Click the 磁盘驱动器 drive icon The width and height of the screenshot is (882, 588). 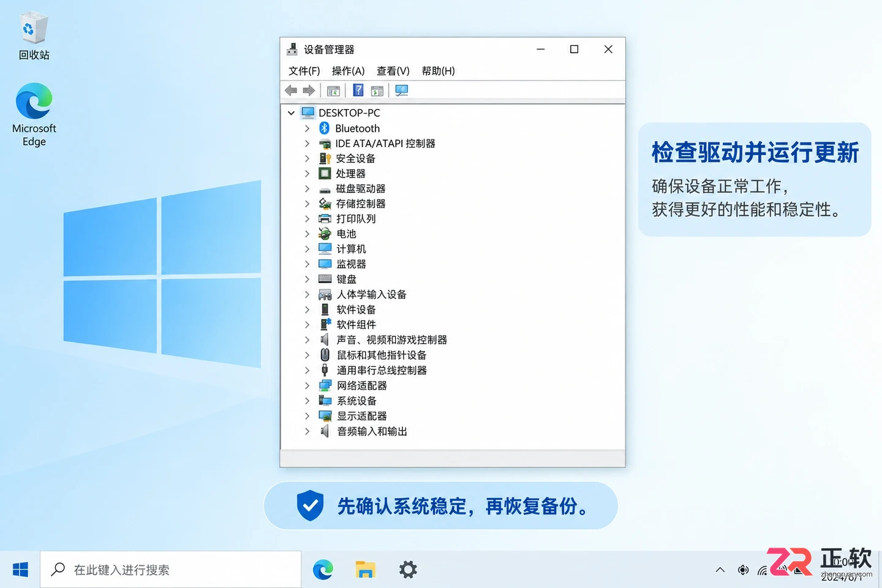coord(325,189)
